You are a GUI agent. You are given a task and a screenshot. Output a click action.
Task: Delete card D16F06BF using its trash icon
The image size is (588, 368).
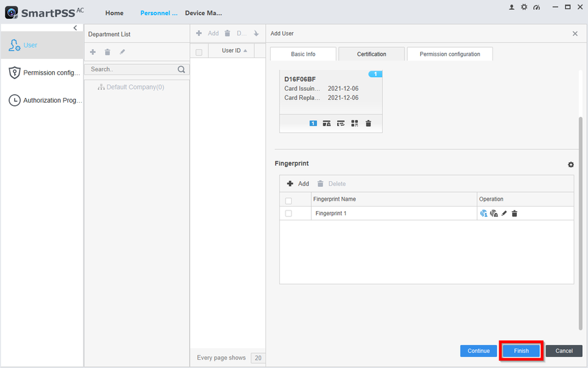coord(368,123)
